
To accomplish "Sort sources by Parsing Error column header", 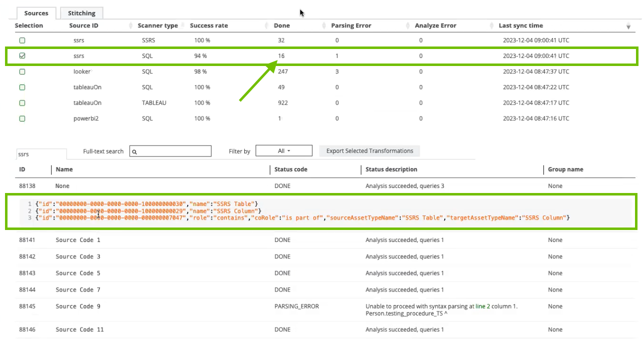I will [x=351, y=25].
